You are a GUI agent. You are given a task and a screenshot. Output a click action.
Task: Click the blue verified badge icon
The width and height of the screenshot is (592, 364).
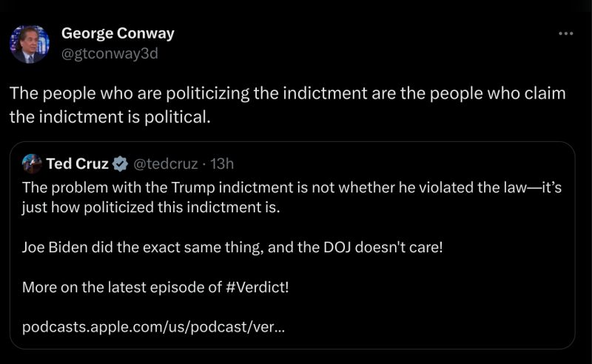pyautogui.click(x=120, y=164)
